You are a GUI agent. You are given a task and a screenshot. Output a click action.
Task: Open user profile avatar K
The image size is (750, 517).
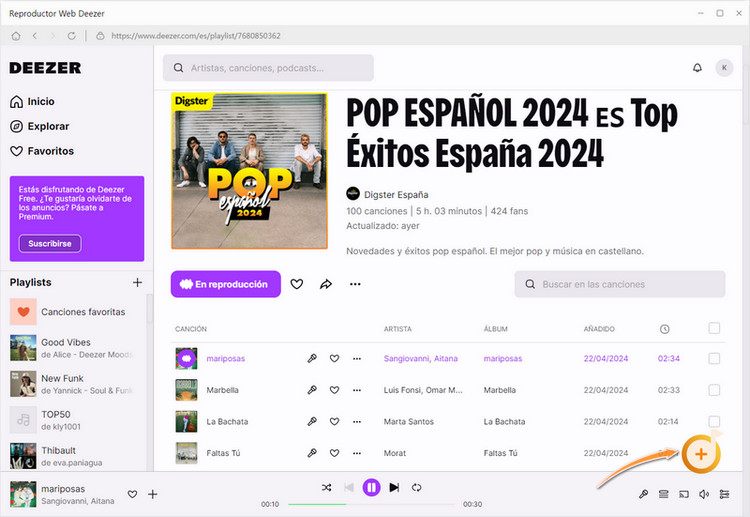point(724,68)
